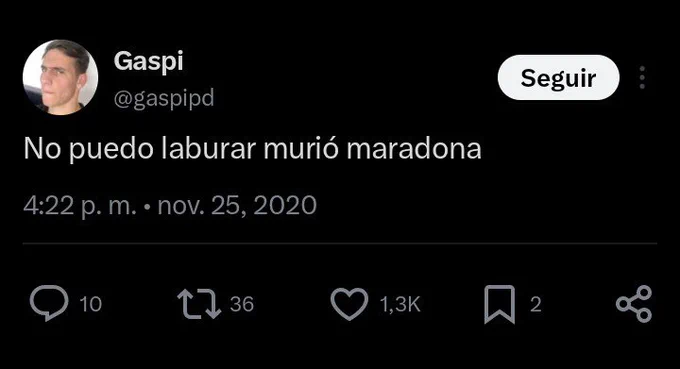Image resolution: width=680 pixels, height=369 pixels.
Task: View the 10 replies count
Action: click(x=91, y=304)
